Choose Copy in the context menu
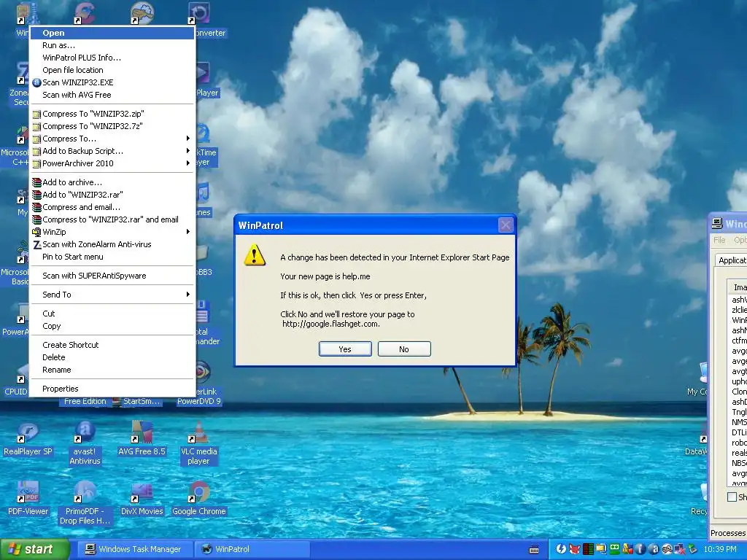The height and width of the screenshot is (560, 747). 112,326
